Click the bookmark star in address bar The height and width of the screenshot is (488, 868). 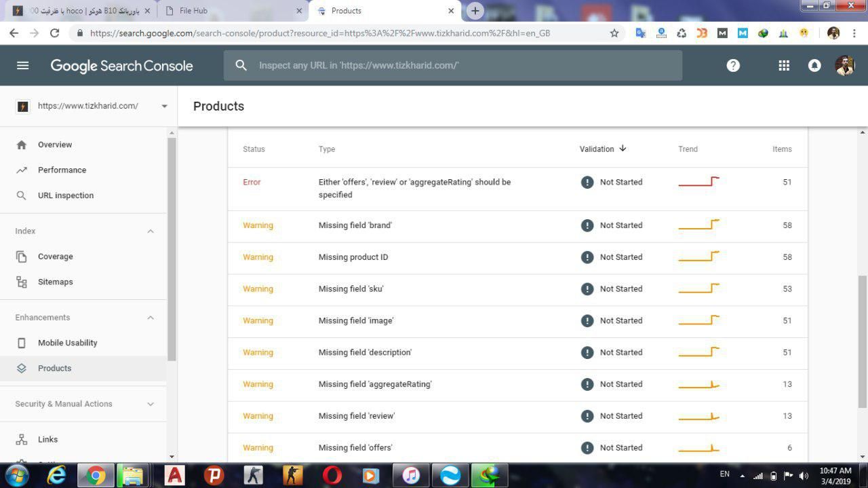pos(614,33)
